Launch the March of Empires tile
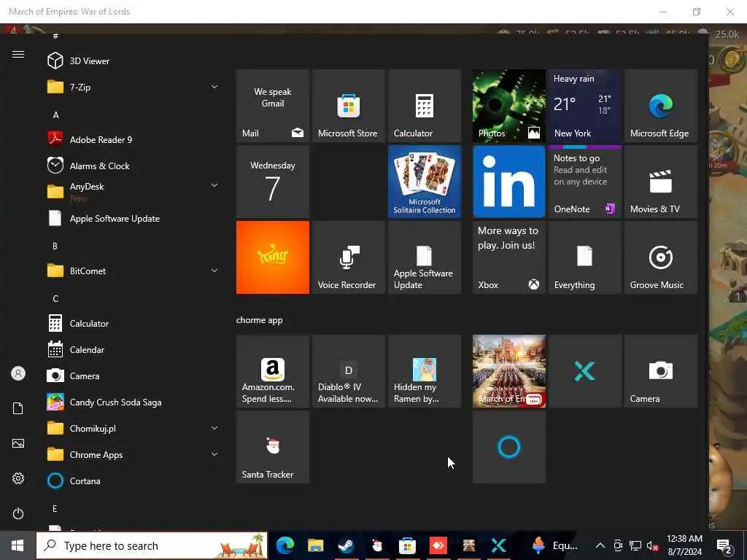Image resolution: width=747 pixels, height=560 pixels. coord(508,371)
